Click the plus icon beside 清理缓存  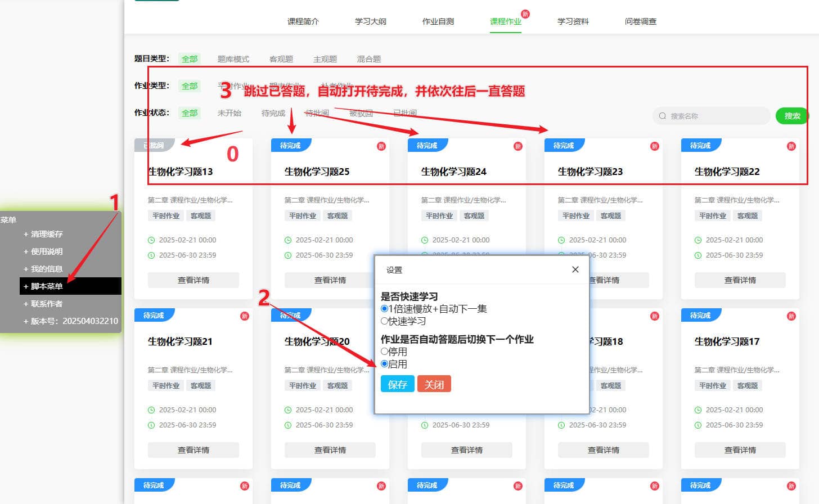tap(25, 234)
